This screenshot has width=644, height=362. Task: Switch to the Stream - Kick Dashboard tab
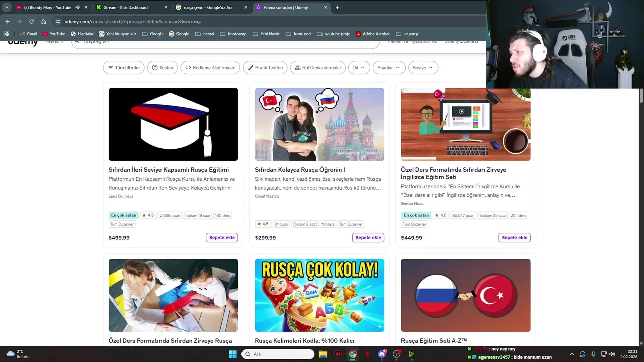point(126,7)
